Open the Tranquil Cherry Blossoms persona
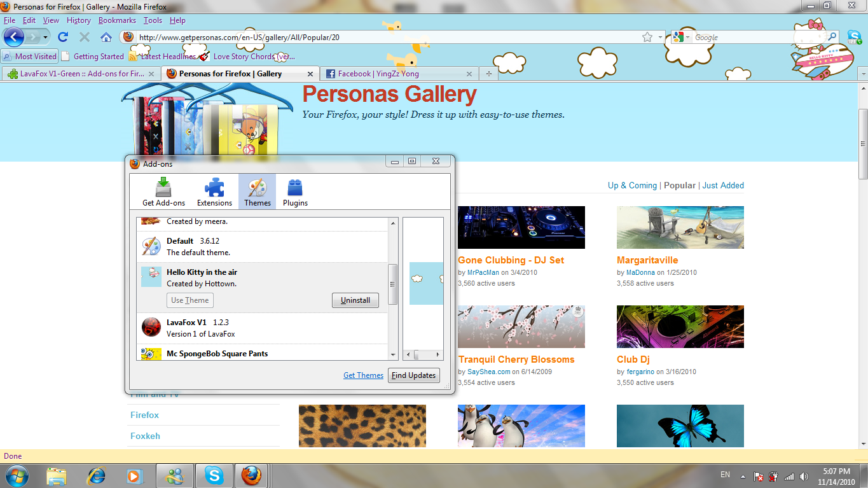This screenshot has width=868, height=488. click(x=516, y=359)
